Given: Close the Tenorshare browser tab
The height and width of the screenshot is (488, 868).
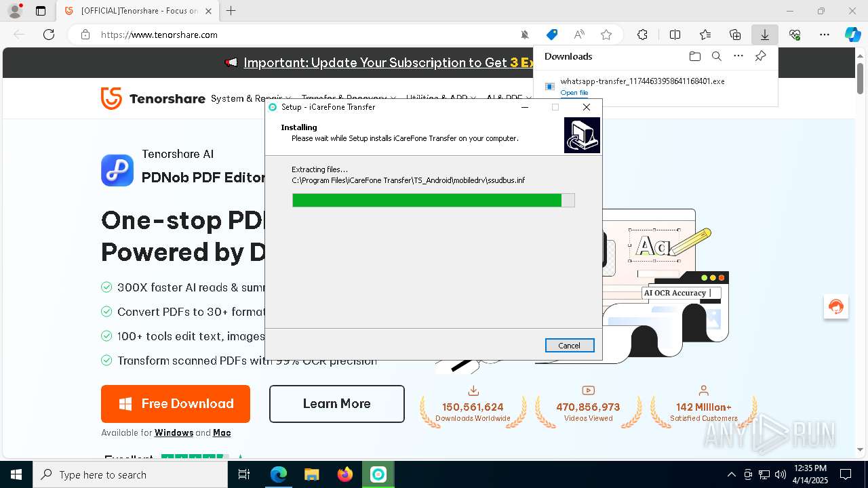Looking at the screenshot, I should (208, 11).
